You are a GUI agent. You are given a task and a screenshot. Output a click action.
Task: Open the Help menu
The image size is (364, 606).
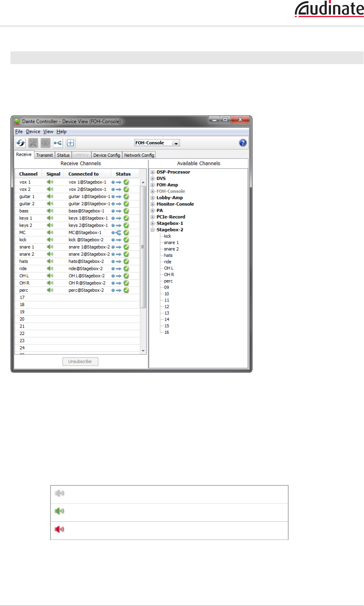[x=61, y=131]
